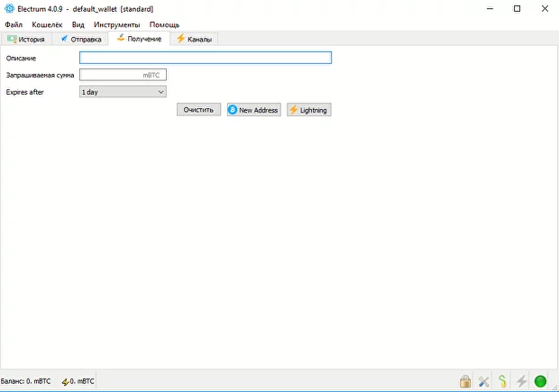
Task: Select the Получение tab
Action: click(x=139, y=39)
